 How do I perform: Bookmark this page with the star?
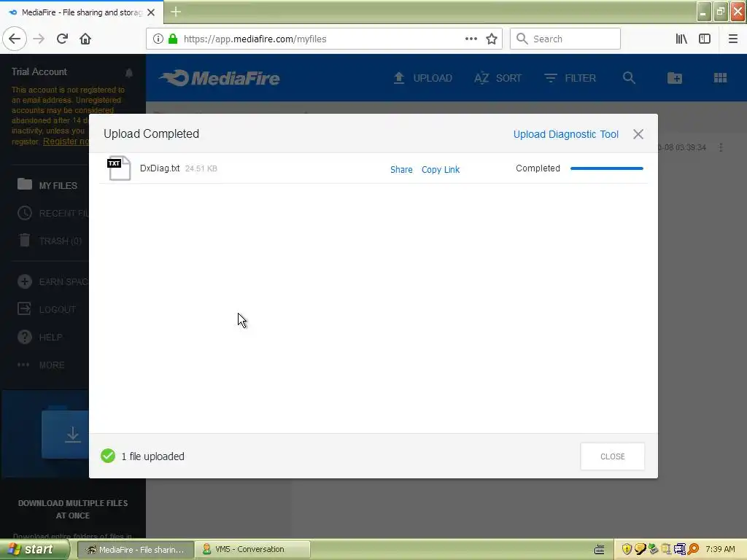[x=492, y=39]
